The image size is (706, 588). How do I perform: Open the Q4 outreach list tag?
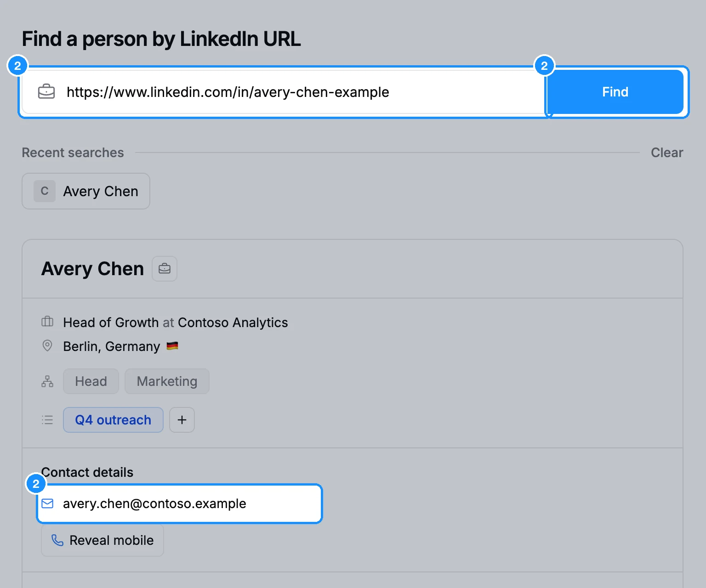click(x=113, y=420)
